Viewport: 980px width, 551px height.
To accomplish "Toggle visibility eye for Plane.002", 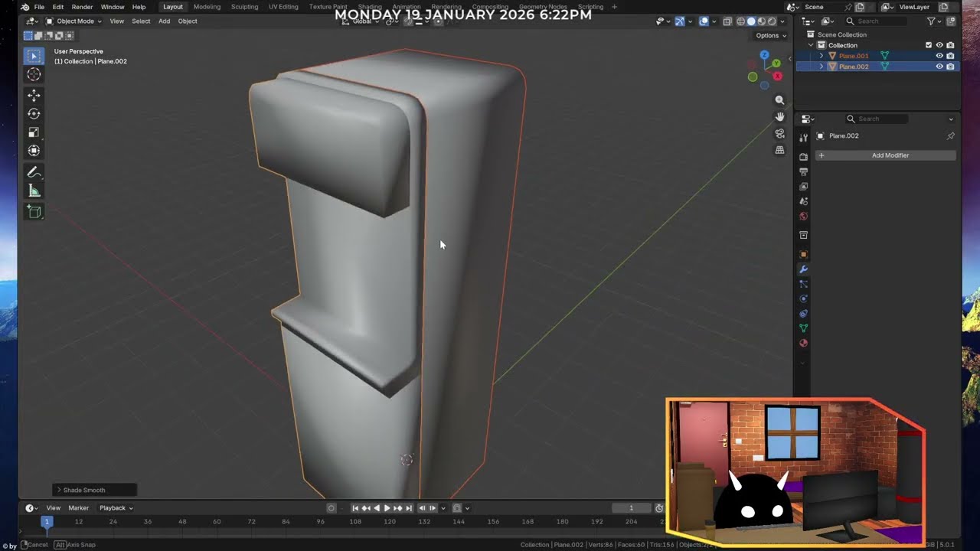I will point(939,67).
